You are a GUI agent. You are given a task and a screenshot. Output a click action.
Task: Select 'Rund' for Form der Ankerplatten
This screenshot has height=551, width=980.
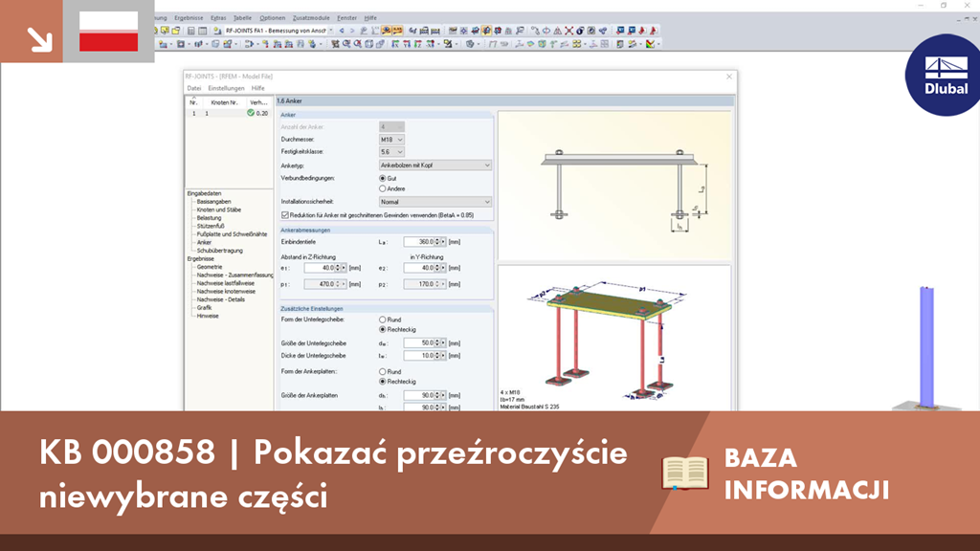pyautogui.click(x=383, y=372)
